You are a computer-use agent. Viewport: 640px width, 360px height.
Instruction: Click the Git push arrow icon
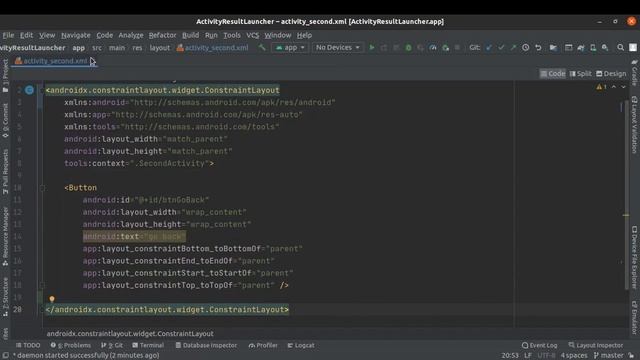coord(513,48)
